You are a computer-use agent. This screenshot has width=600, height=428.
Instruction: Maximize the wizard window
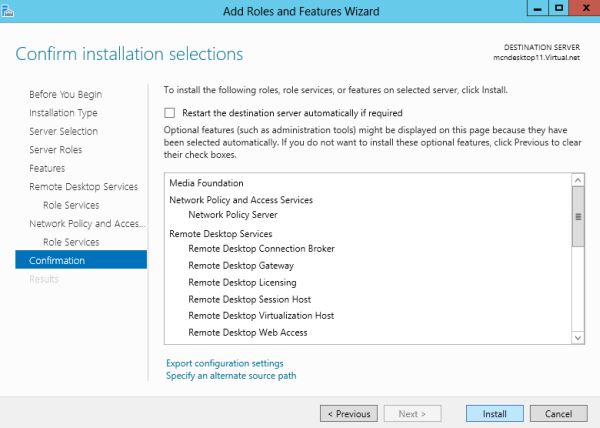coord(560,8)
